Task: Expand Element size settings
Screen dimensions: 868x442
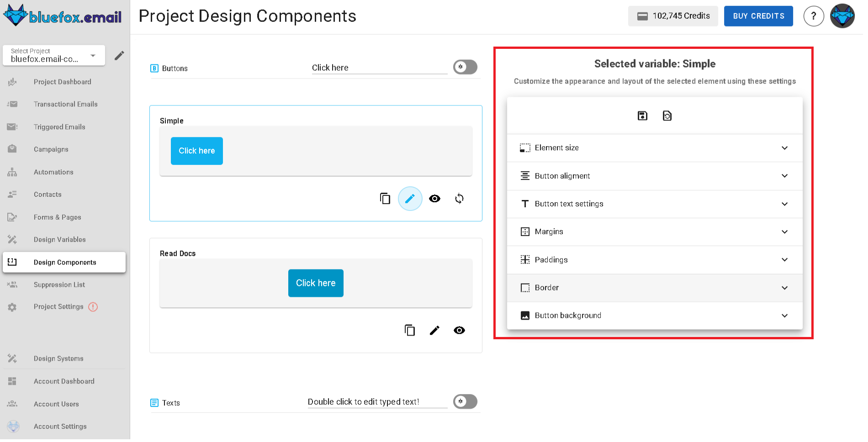Action: pos(655,148)
